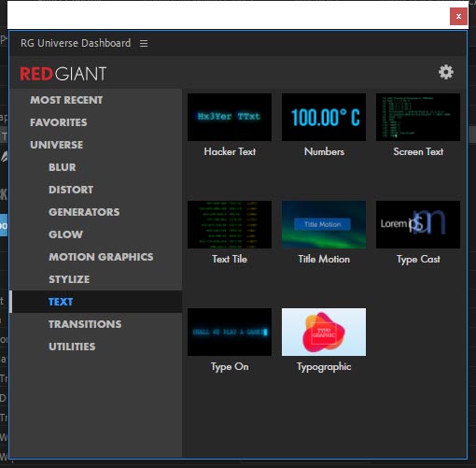Select the Typographic effect thumbnail

click(x=324, y=332)
